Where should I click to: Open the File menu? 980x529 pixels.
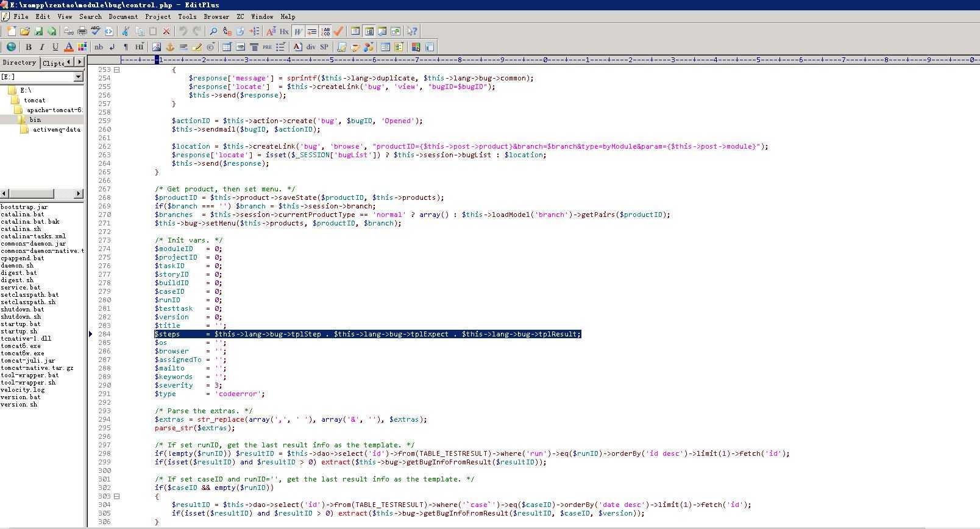[21, 16]
